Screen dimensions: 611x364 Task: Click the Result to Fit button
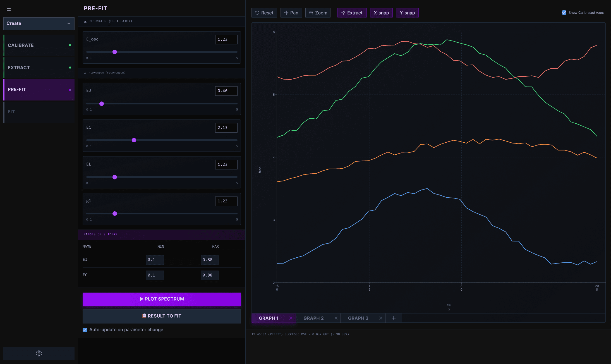click(x=162, y=316)
